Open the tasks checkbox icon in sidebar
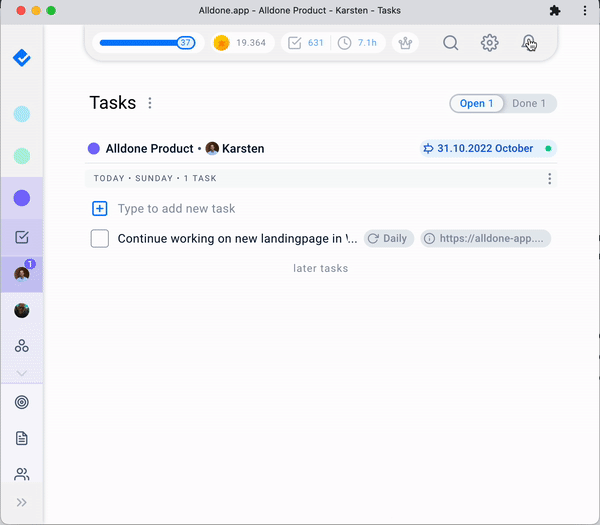This screenshot has height=525, width=600. point(22,237)
